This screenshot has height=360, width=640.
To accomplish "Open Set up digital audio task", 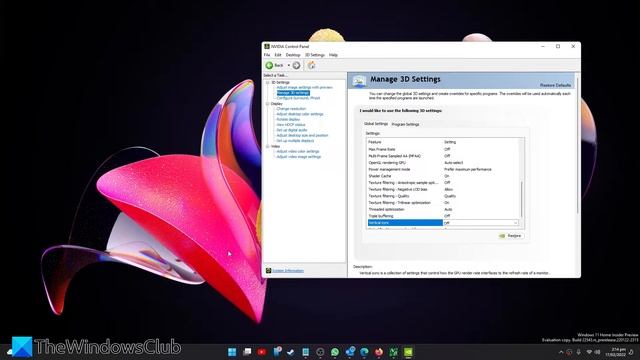I will (292, 130).
